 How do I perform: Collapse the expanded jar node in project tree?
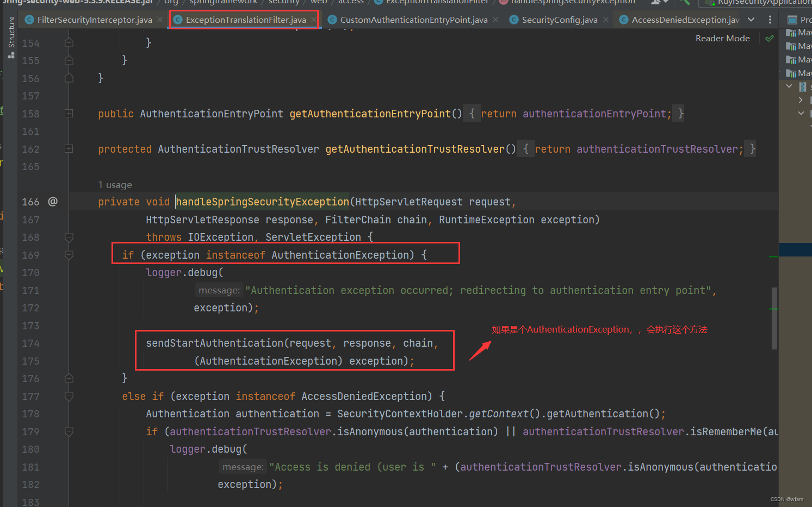[x=790, y=86]
